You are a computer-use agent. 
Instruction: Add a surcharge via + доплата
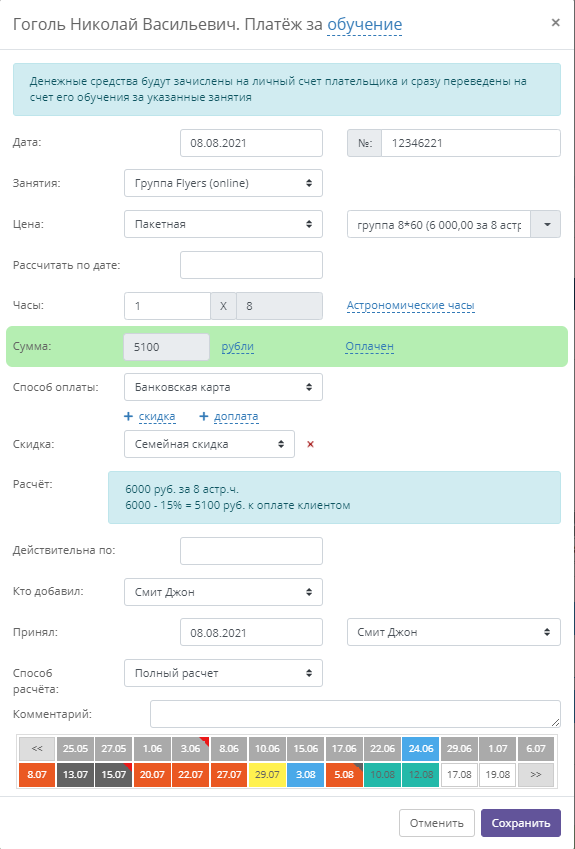228,416
